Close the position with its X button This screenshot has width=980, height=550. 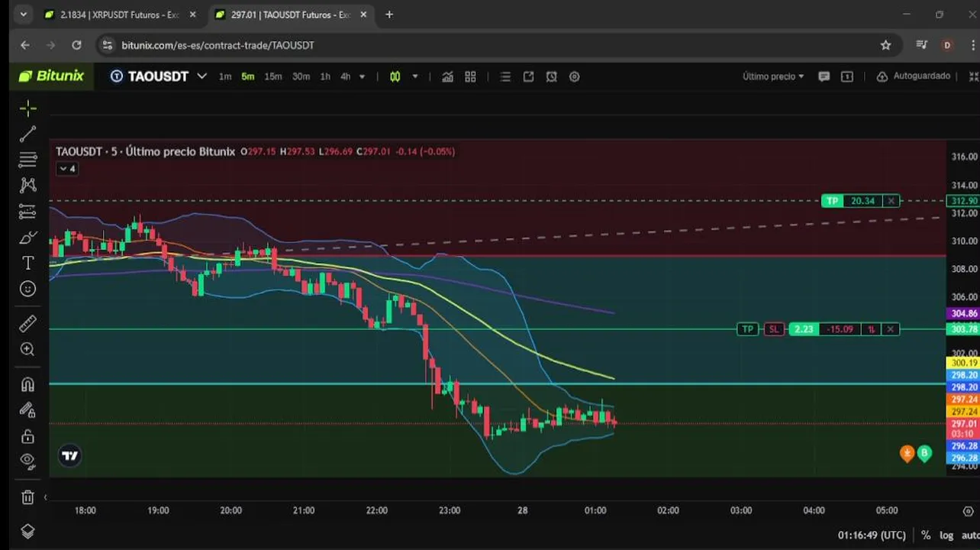coord(890,329)
